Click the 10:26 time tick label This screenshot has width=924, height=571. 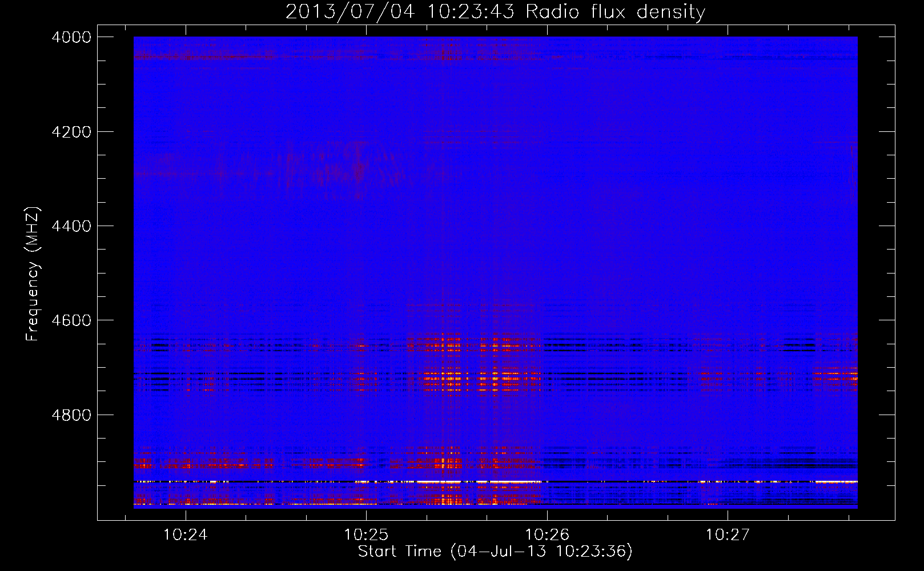click(547, 535)
